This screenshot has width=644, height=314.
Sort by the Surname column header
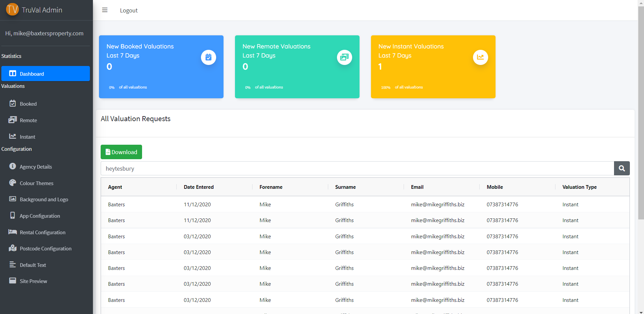point(345,187)
